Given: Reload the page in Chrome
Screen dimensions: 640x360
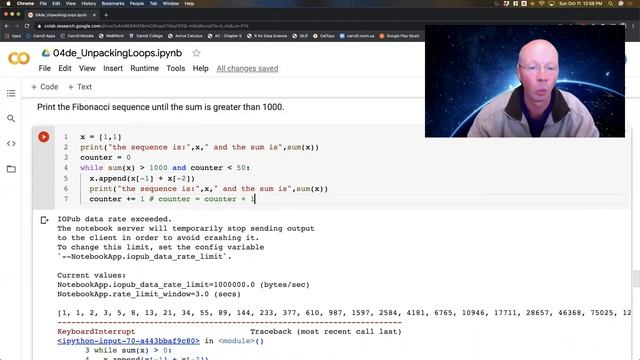Looking at the screenshot, I should tap(27, 26).
